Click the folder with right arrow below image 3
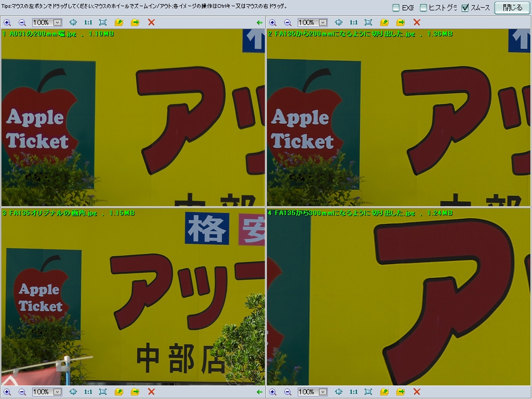 [x=135, y=392]
